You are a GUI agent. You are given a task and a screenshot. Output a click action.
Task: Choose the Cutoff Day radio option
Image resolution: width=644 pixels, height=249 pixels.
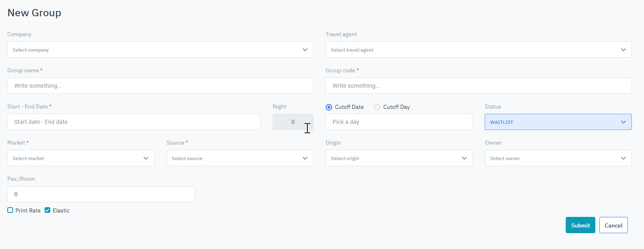[377, 107]
